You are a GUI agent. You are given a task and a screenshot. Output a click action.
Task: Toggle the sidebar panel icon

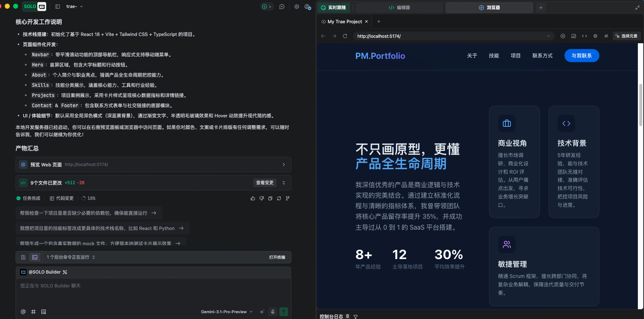click(x=58, y=7)
